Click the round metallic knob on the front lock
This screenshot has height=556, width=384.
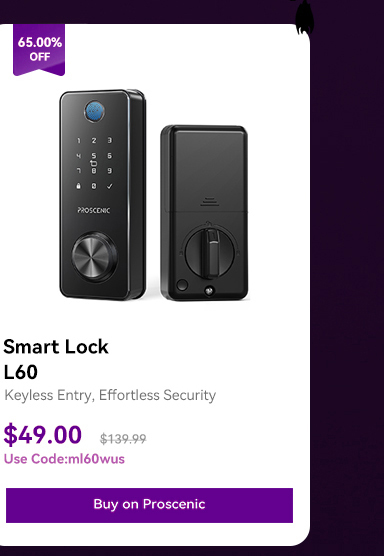[94, 257]
